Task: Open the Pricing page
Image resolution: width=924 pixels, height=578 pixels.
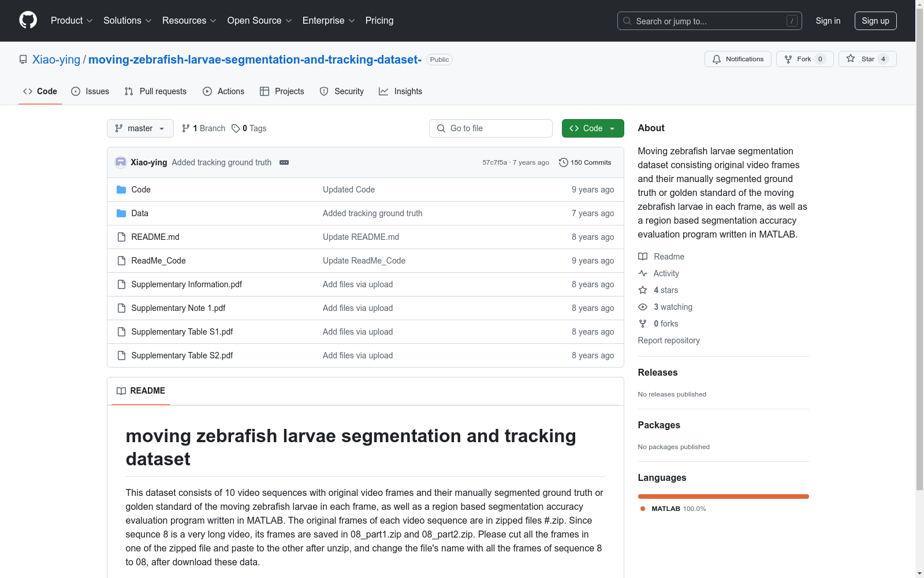Action: 379,20
